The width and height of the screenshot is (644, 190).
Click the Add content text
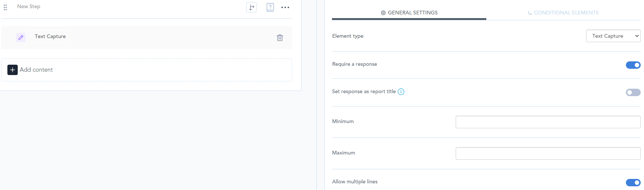[x=36, y=70]
